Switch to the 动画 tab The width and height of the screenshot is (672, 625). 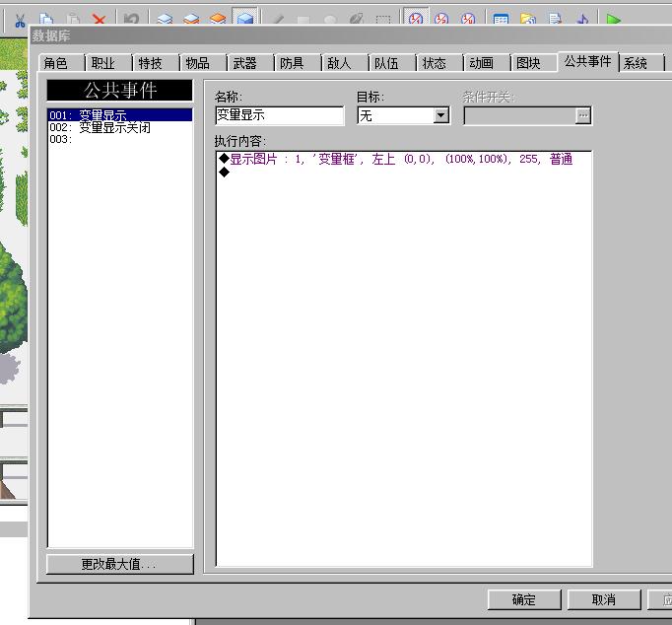click(x=486, y=63)
